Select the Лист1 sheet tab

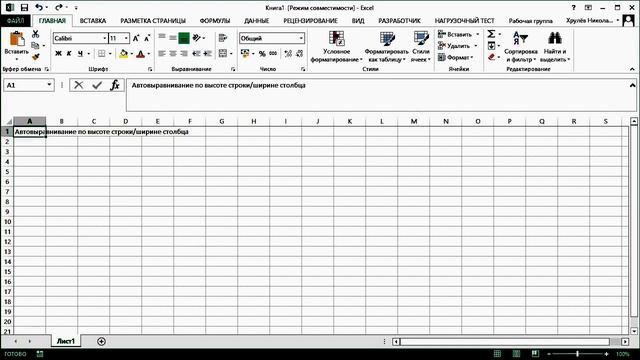[x=66, y=341]
